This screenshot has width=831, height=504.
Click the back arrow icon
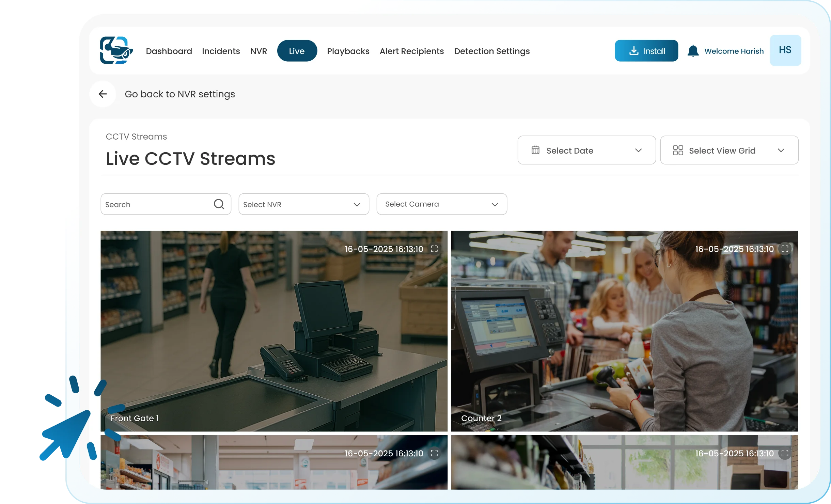103,94
